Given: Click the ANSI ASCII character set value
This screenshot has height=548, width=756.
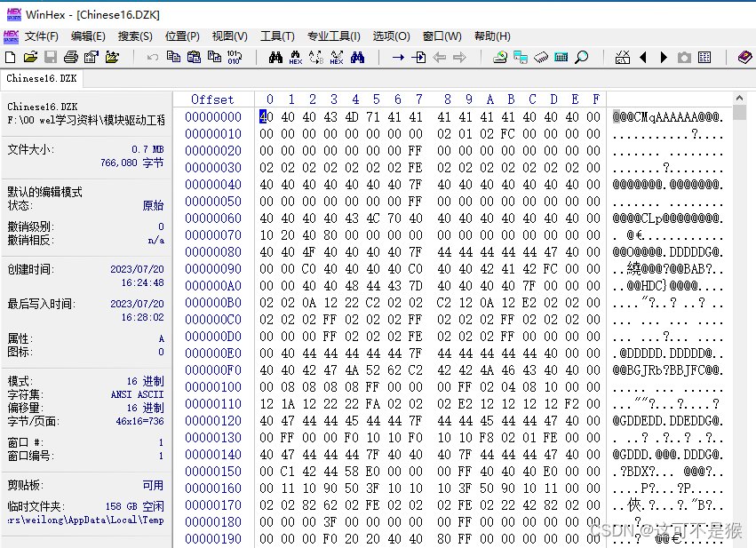Looking at the screenshot, I should point(138,394).
